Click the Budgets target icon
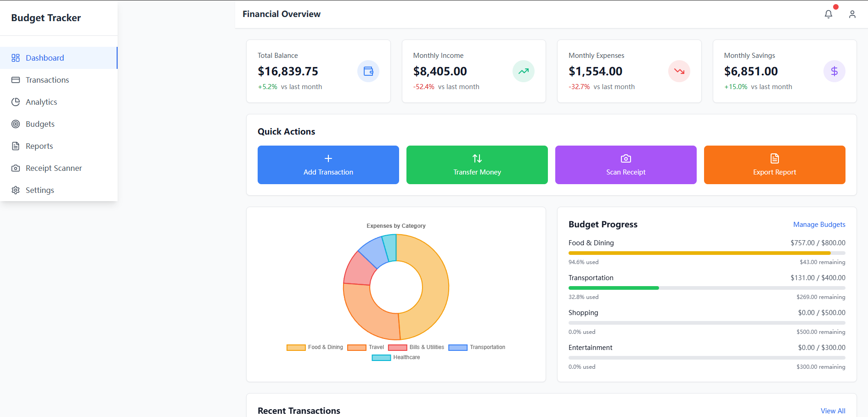 click(16, 124)
